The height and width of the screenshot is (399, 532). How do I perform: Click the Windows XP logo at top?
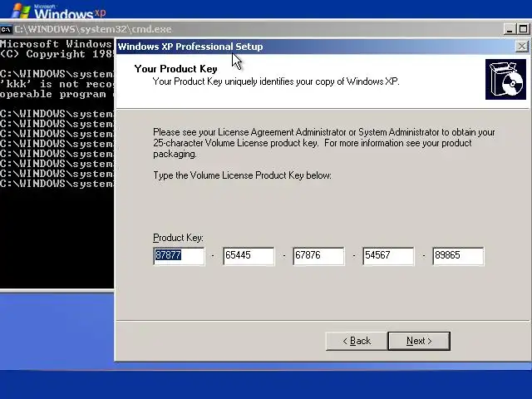point(59,11)
